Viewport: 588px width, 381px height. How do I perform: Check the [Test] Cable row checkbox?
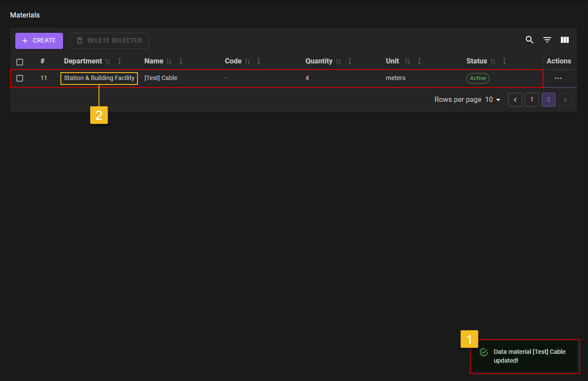click(x=20, y=78)
